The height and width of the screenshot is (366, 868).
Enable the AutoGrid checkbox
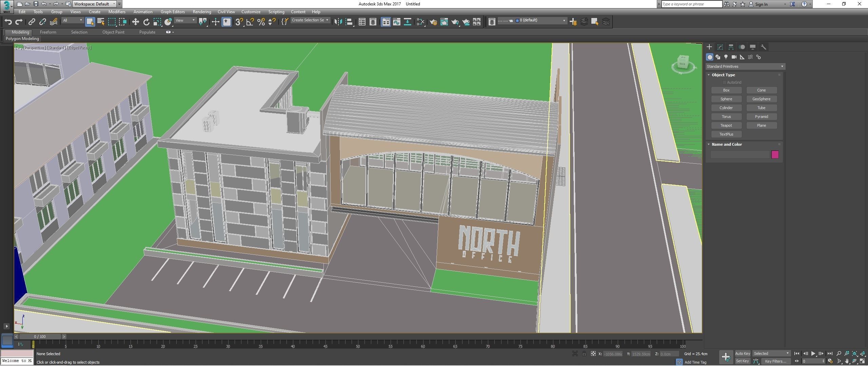click(x=724, y=82)
